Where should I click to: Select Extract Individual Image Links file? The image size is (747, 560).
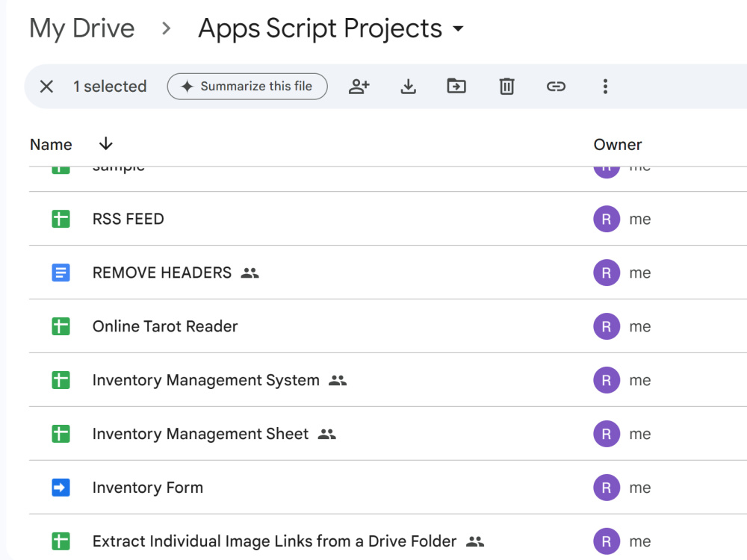[x=388, y=537]
